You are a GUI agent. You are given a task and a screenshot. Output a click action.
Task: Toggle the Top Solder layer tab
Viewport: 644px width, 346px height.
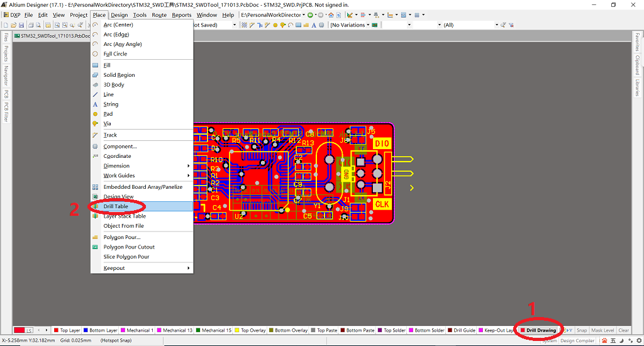point(391,330)
